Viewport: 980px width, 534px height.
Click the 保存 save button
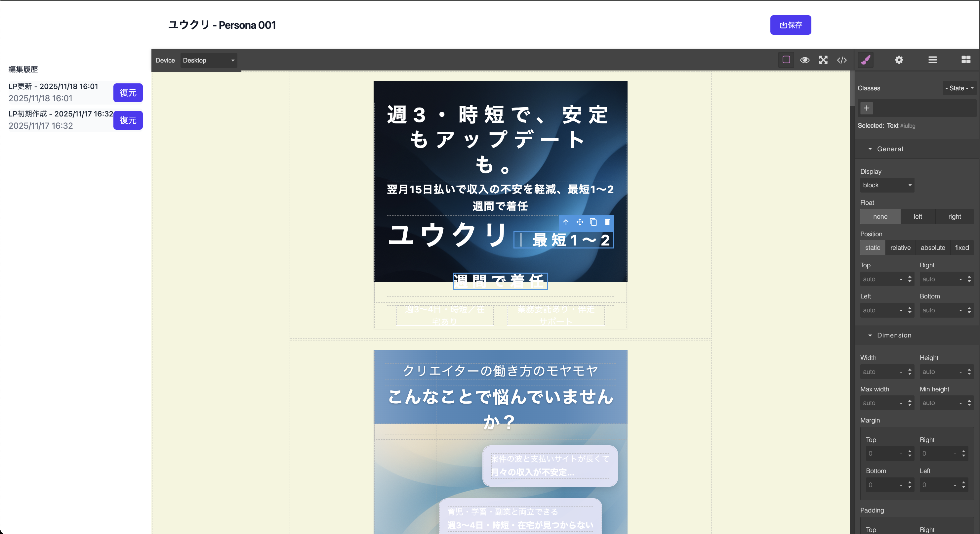791,25
